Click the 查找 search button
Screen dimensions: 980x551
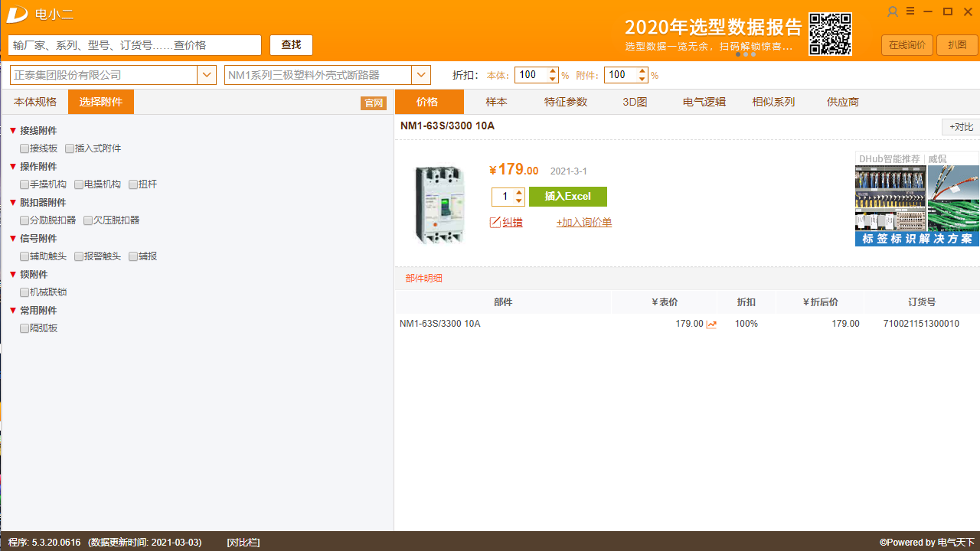(291, 45)
